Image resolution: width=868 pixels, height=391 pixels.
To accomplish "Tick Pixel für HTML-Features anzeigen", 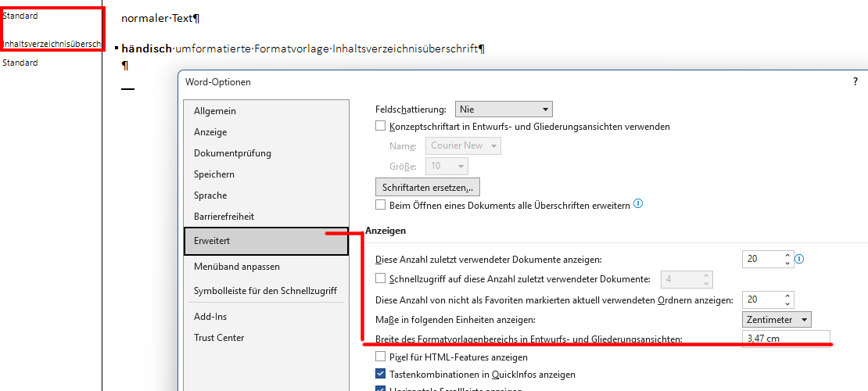I will pos(381,357).
